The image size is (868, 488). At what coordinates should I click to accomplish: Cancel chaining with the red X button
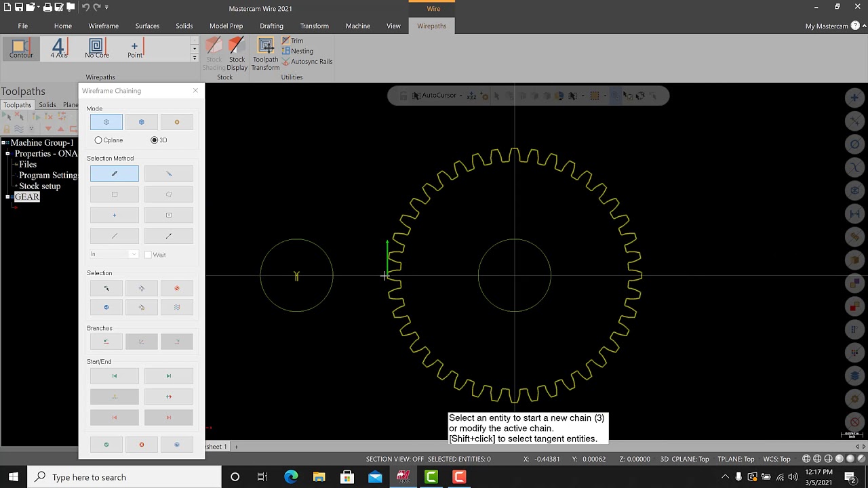[x=142, y=445]
